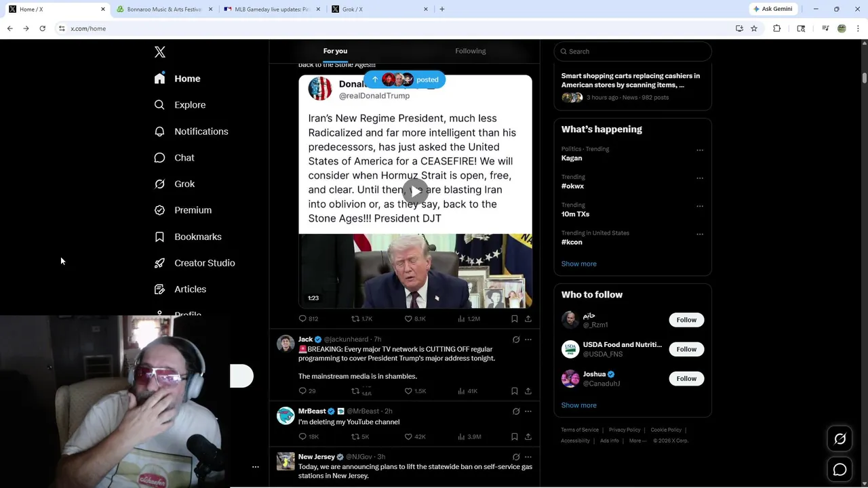Open options for the Kagan trend

point(700,150)
